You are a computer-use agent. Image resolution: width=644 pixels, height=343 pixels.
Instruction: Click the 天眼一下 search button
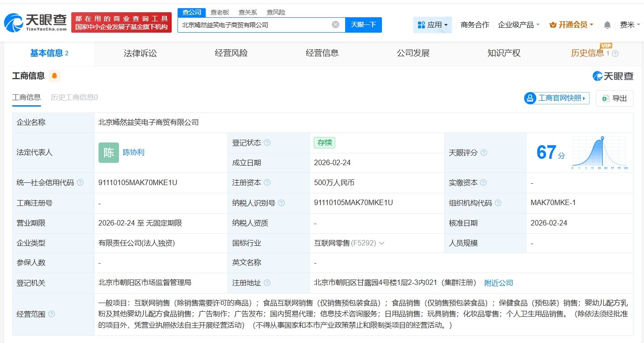tap(363, 25)
